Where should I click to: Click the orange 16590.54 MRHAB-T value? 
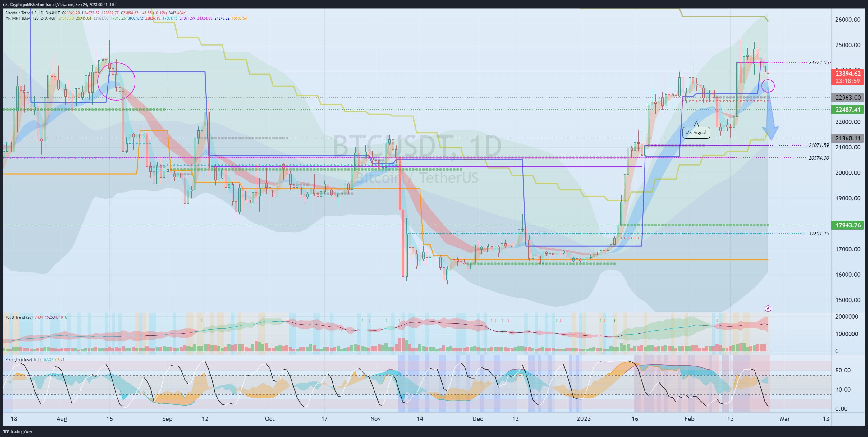tap(239, 18)
